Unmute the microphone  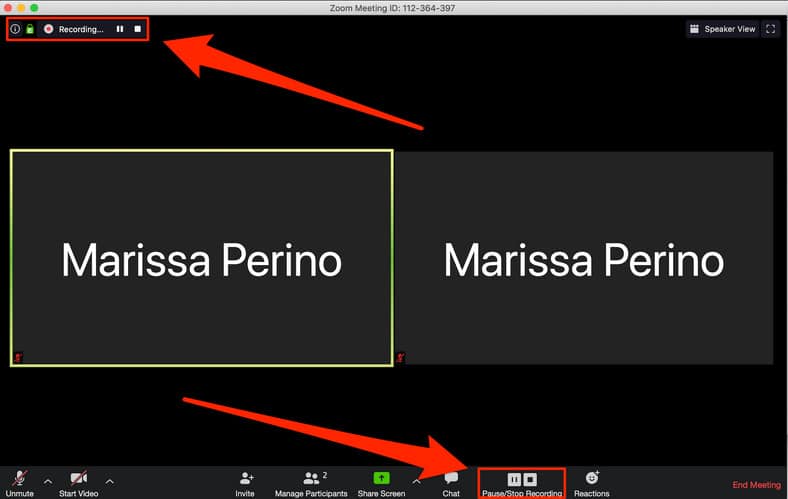(20, 483)
